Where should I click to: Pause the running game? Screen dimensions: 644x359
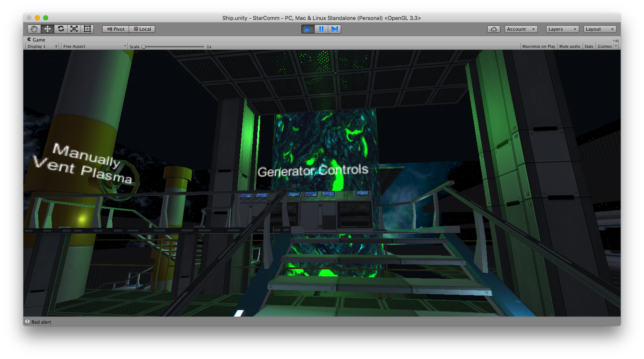point(321,29)
